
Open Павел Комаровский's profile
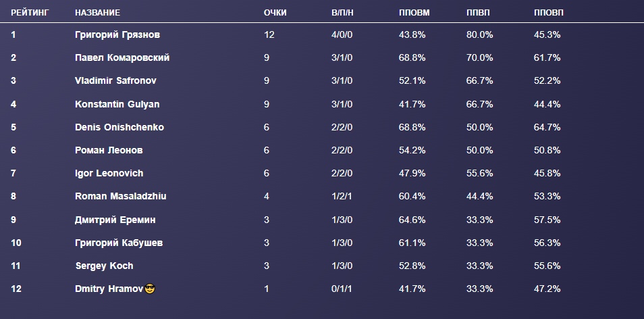tap(122, 58)
